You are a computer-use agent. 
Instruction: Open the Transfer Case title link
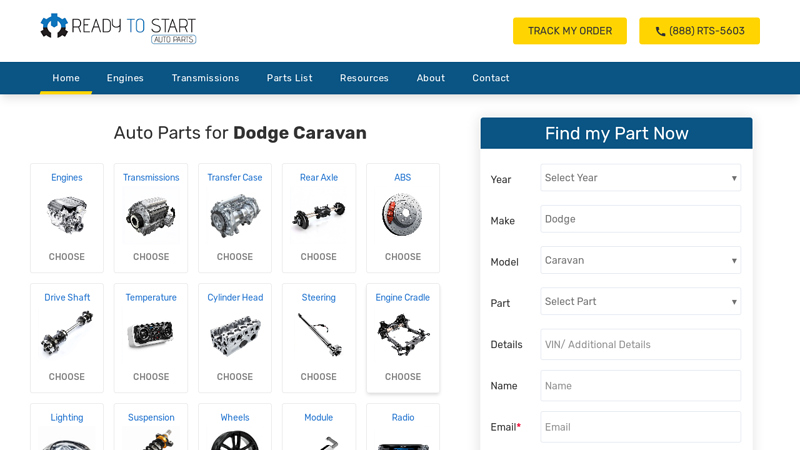(235, 178)
